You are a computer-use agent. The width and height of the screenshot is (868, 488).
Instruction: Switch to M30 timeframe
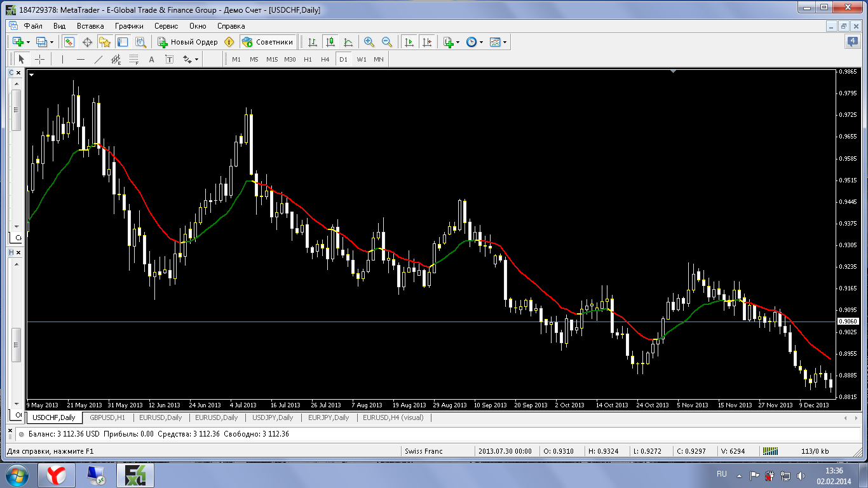290,59
